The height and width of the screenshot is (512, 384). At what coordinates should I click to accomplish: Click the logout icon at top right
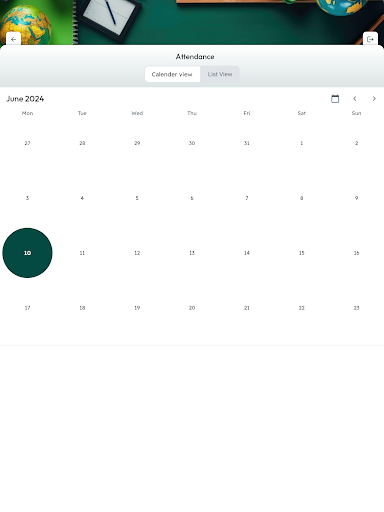pos(370,39)
